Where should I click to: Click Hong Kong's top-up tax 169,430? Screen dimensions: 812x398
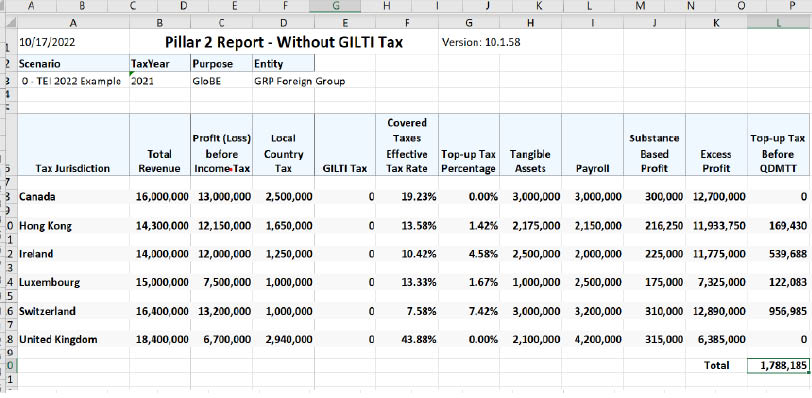[x=778, y=226]
